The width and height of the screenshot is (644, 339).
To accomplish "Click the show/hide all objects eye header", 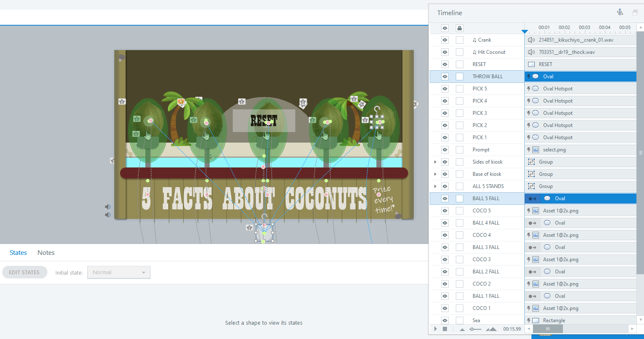I will click(x=445, y=28).
